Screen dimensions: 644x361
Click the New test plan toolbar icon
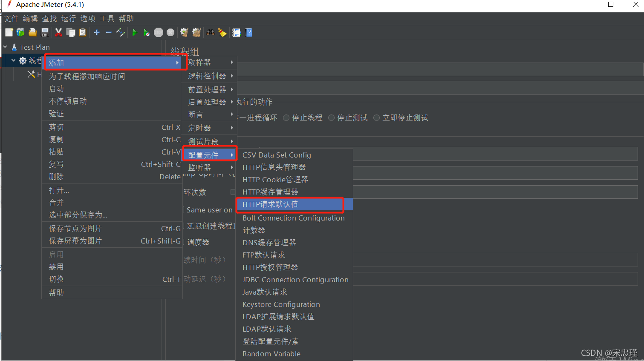(9, 32)
